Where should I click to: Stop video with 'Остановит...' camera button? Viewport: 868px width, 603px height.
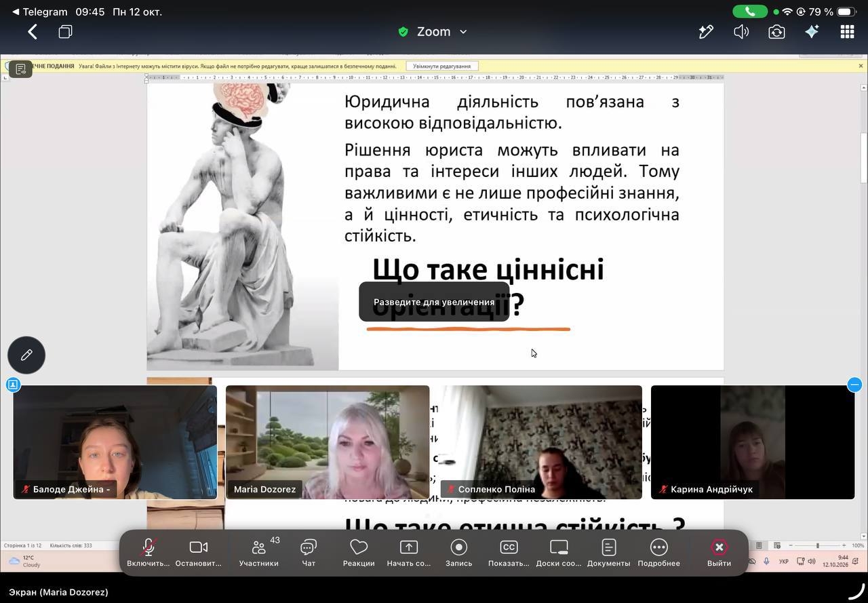coord(198,553)
